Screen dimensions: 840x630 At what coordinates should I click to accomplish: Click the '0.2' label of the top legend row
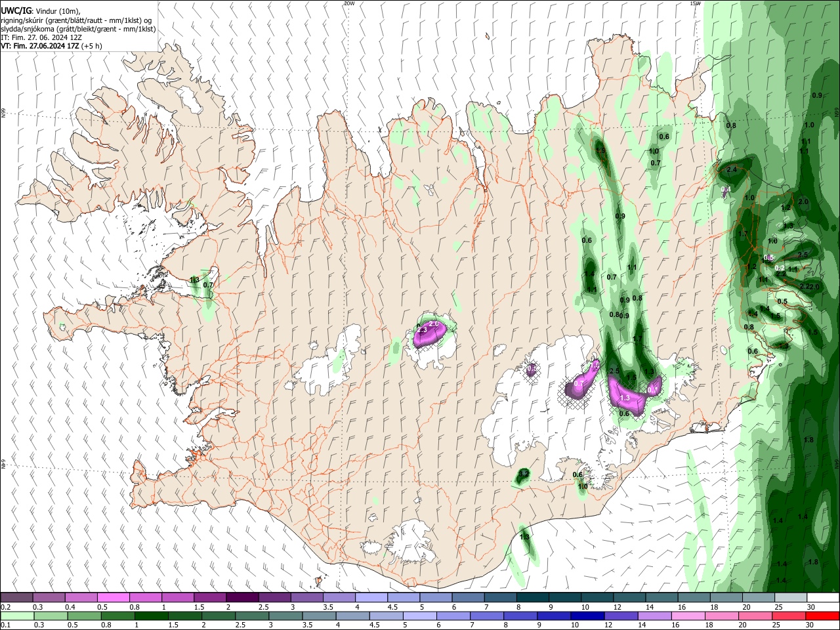[6, 607]
